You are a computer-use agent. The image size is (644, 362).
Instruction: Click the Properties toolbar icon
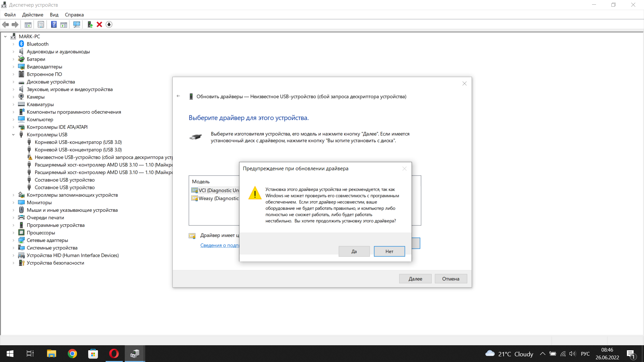[x=41, y=24]
